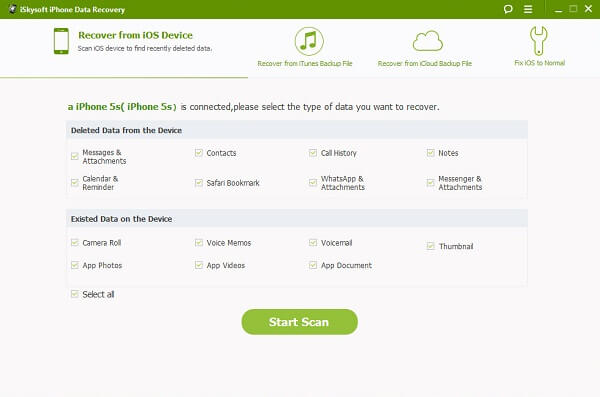The width and height of the screenshot is (600, 397).
Task: Click the iCloud cloud icon
Action: click(x=427, y=41)
